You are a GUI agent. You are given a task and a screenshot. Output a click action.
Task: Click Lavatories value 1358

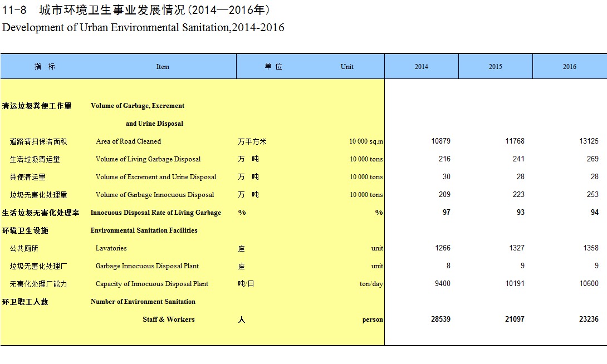[x=591, y=248]
